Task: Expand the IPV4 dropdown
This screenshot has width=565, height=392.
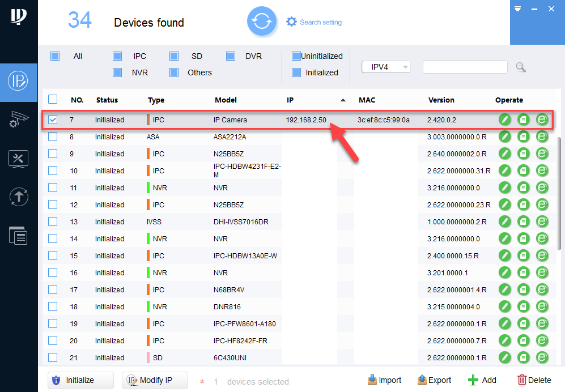Action: click(x=386, y=67)
